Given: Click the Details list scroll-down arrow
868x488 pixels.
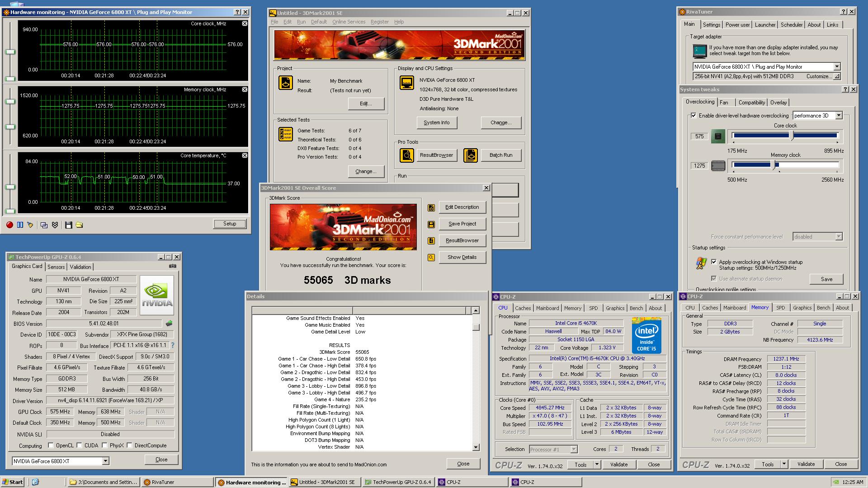Looking at the screenshot, I should pos(476,447).
